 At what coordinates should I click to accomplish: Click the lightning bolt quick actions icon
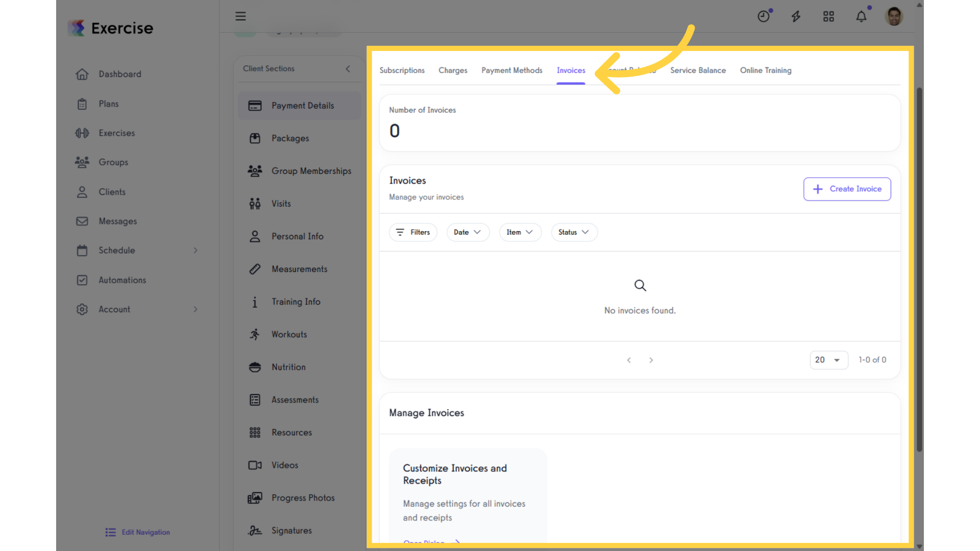[x=796, y=16]
